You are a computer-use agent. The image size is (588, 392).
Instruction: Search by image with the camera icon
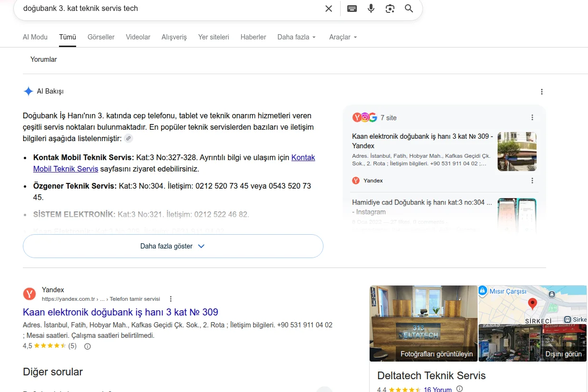[390, 9]
